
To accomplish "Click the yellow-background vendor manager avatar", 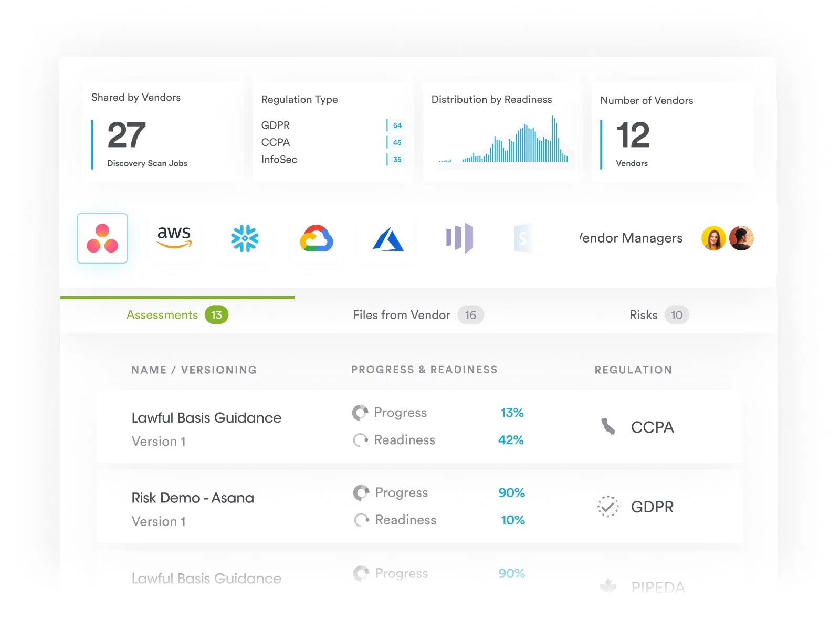I will [713, 238].
